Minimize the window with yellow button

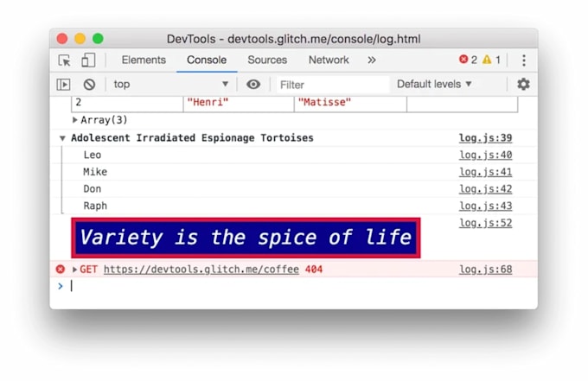(80, 39)
